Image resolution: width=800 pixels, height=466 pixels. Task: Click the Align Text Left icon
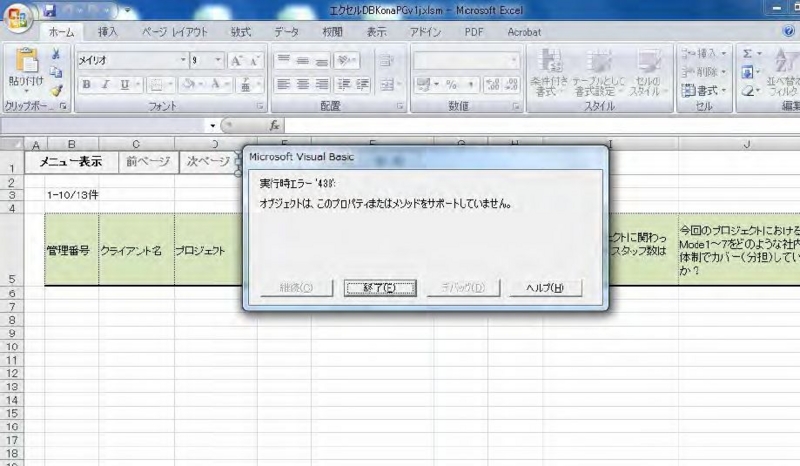pyautogui.click(x=283, y=84)
